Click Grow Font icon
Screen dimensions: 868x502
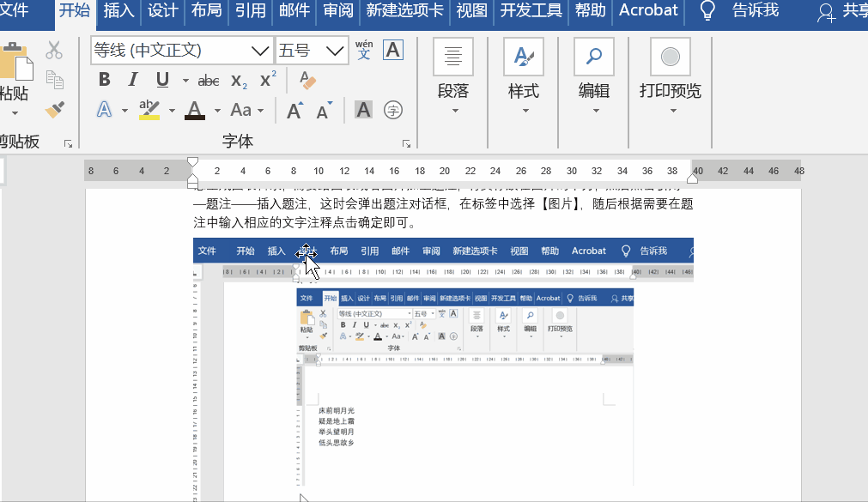(x=295, y=110)
